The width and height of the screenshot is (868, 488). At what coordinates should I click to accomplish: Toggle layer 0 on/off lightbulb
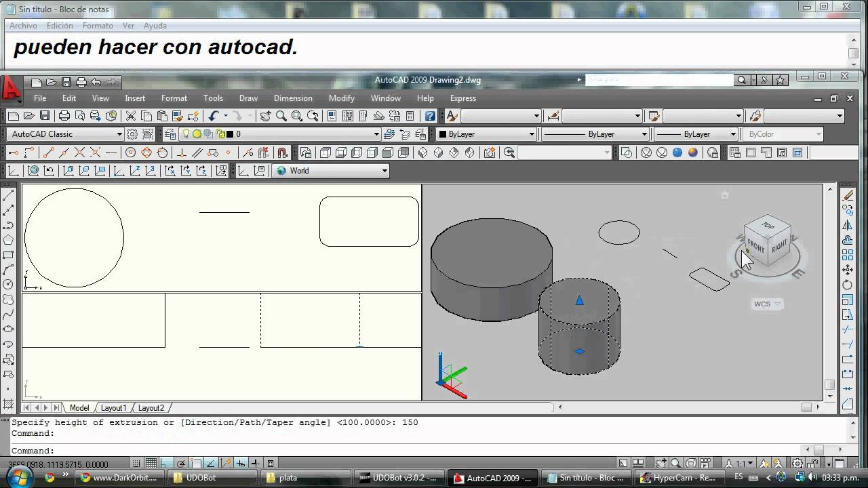coord(186,134)
